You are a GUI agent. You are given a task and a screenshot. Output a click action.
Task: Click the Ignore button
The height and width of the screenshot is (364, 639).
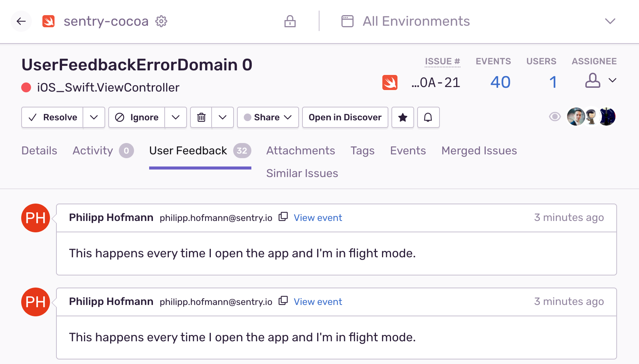click(x=137, y=117)
